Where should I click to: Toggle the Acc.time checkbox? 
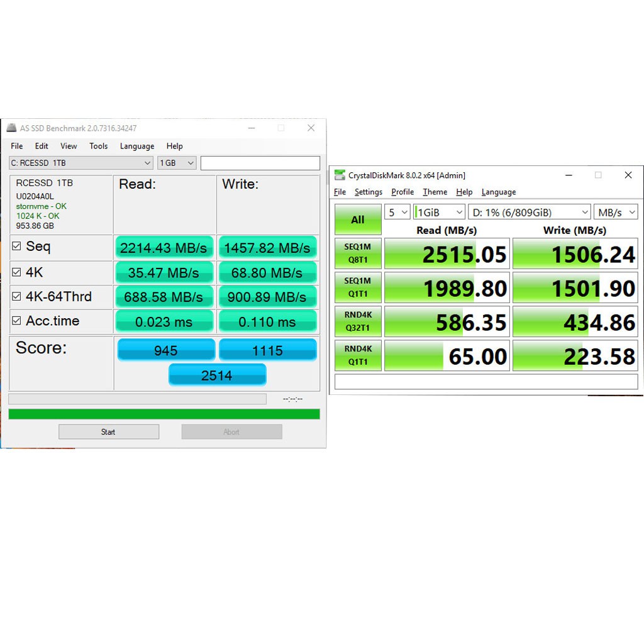[x=16, y=321]
